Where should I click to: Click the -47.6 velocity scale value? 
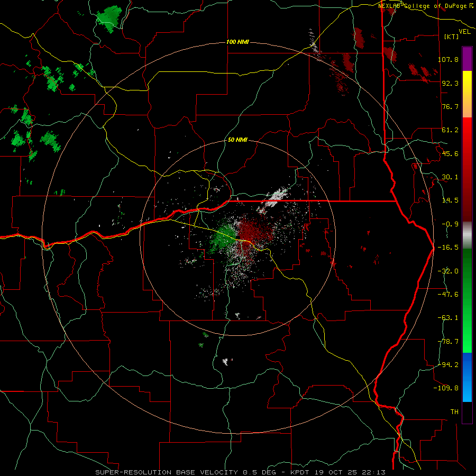(x=448, y=295)
